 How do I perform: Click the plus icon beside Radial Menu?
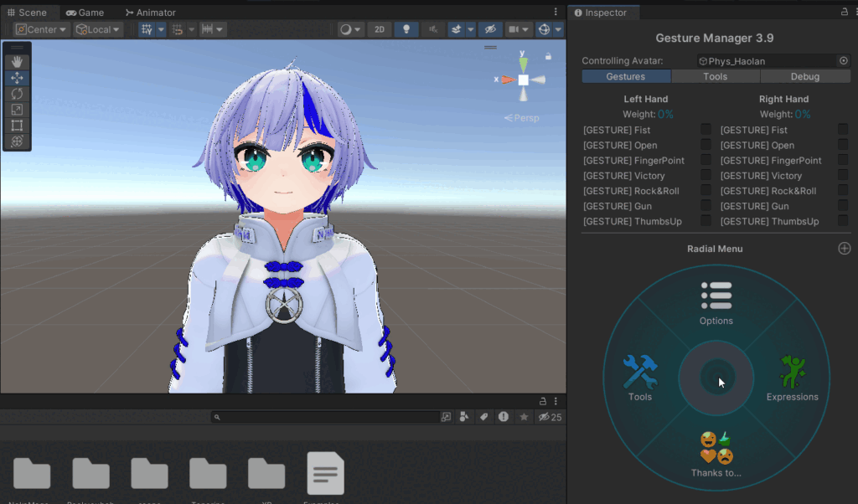845,248
